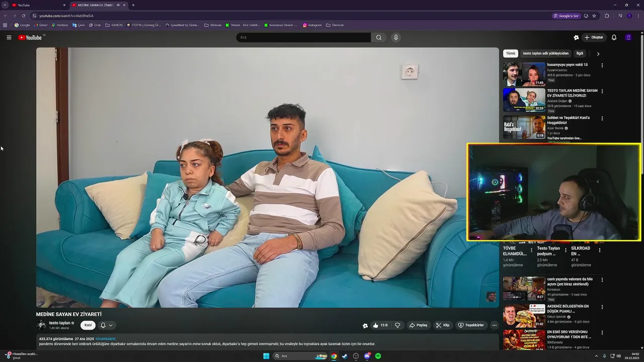Like the video with thumbs up
The height and width of the screenshot is (362, 644).
(x=380, y=325)
